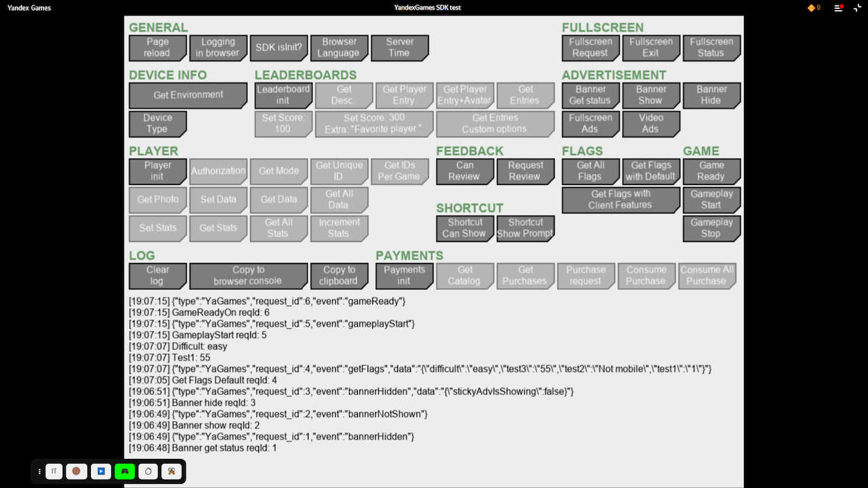Click the IT button in bottom toolbar
The height and width of the screenshot is (488, 868).
coord(54,471)
